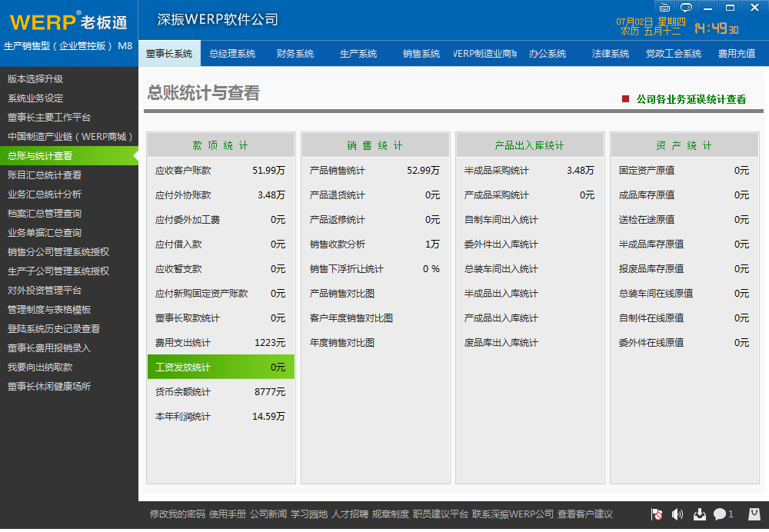The image size is (769, 532).
Task: Click the download inbox tray icon
Action: (699, 514)
